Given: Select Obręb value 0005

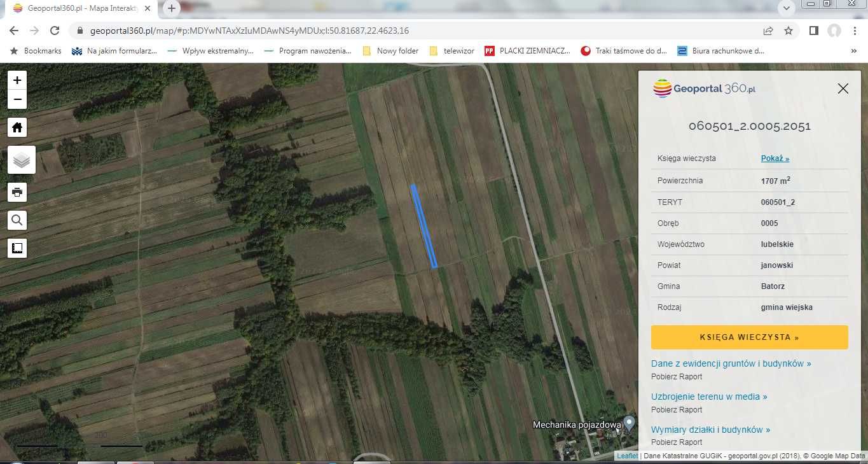Looking at the screenshot, I should point(769,223).
